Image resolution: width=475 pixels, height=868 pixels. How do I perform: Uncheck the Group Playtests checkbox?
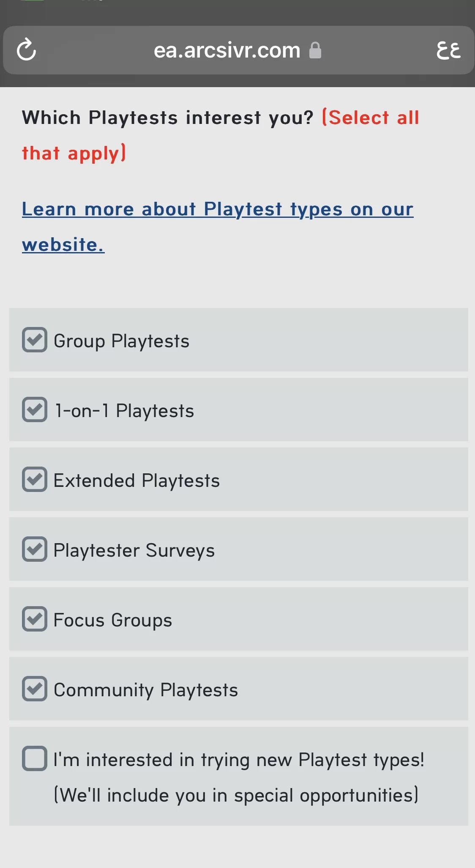pos(35,340)
